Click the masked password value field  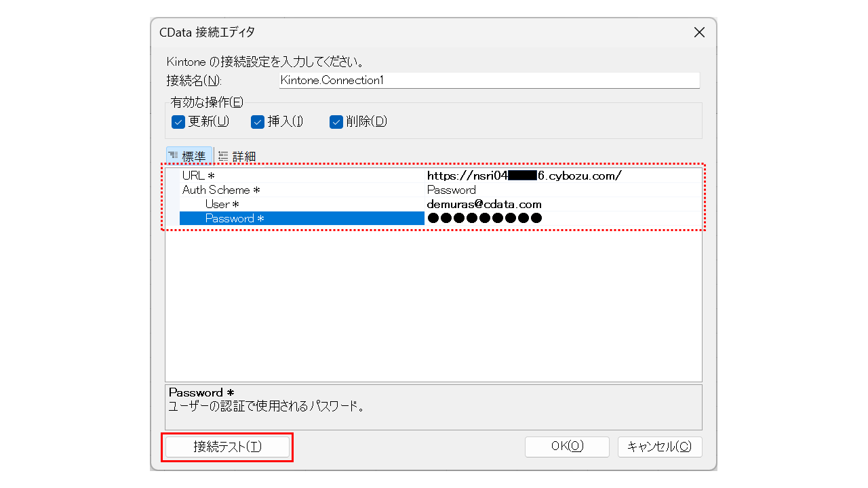(563, 218)
